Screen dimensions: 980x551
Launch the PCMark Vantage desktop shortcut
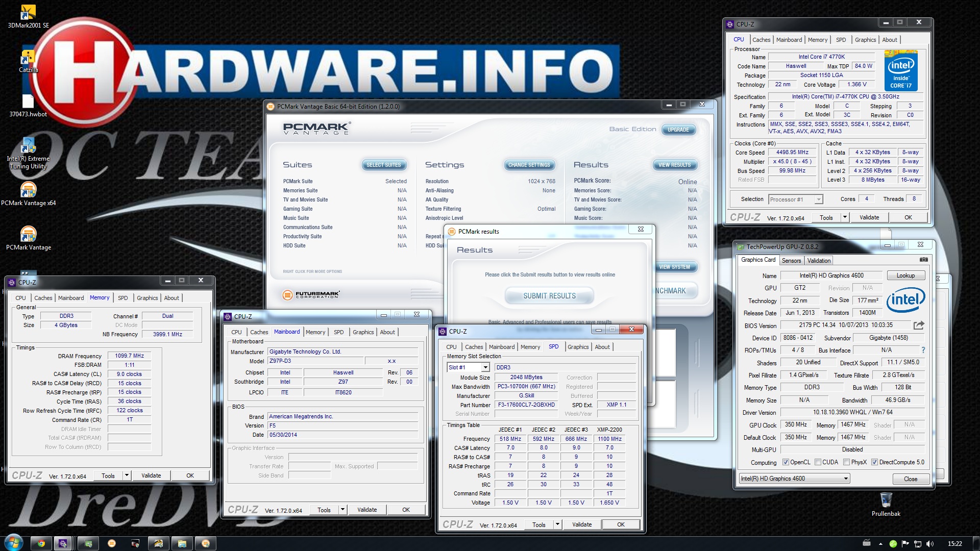[x=29, y=239]
